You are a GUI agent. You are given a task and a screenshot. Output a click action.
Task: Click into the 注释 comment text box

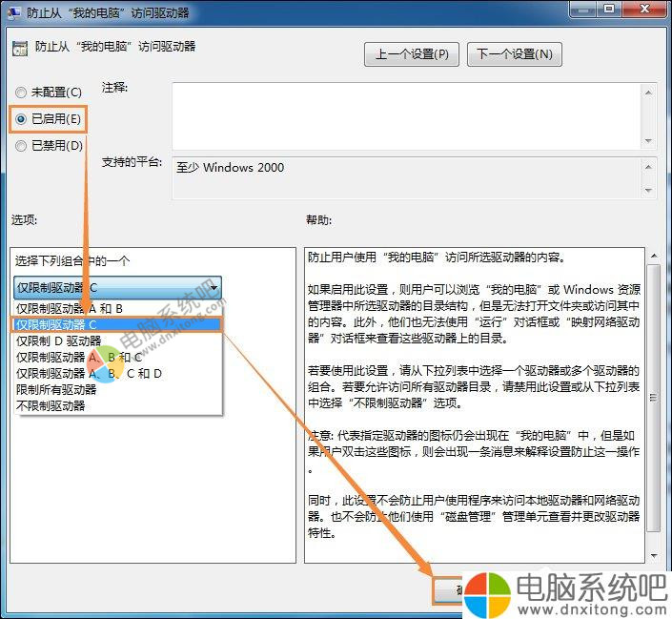point(406,116)
